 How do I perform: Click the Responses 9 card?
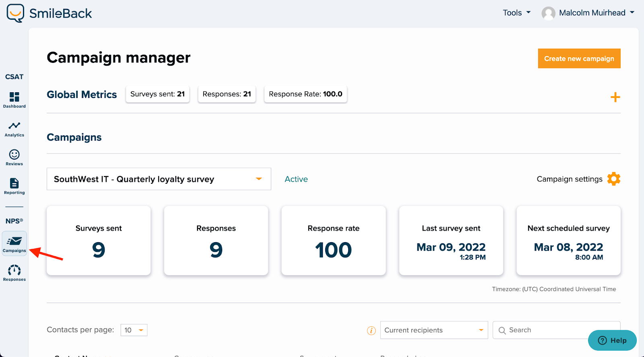pos(216,241)
